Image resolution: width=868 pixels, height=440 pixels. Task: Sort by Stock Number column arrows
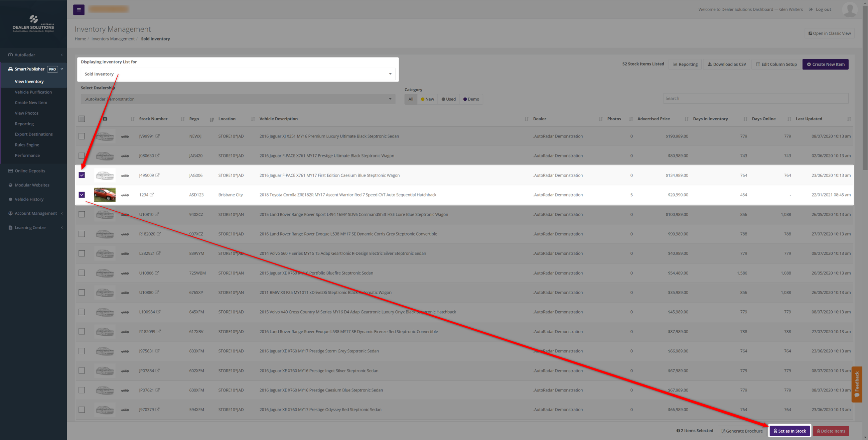(x=183, y=119)
